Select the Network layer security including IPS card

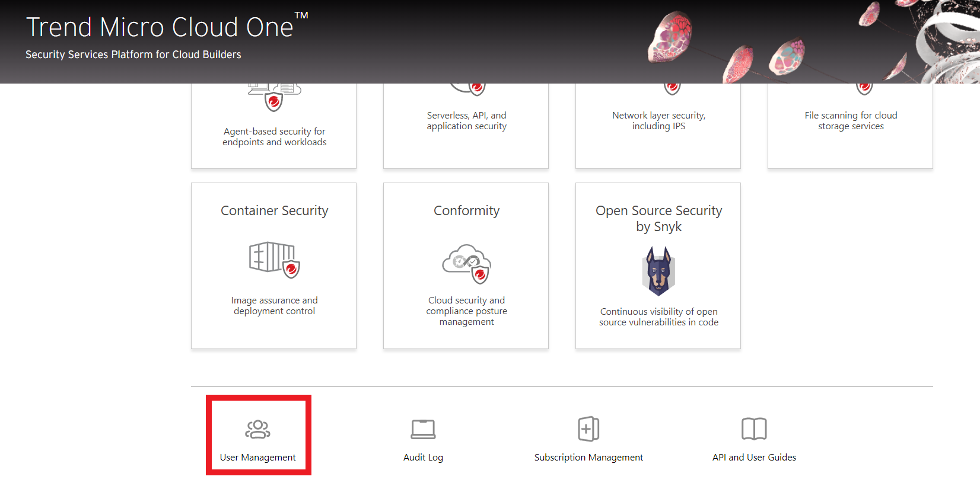(x=658, y=126)
